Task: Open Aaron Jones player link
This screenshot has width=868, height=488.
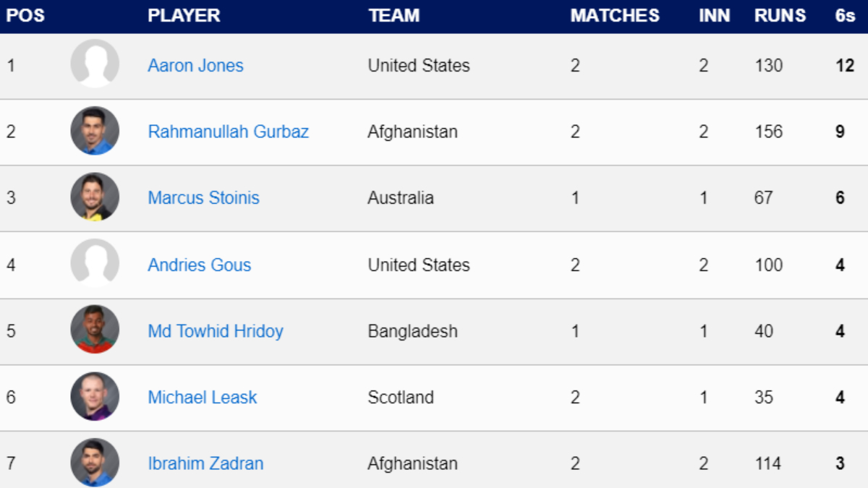Action: pos(195,66)
